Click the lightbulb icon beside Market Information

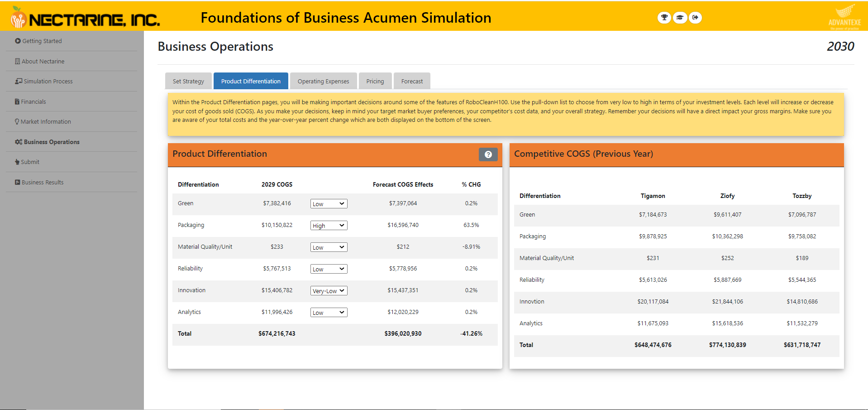17,121
